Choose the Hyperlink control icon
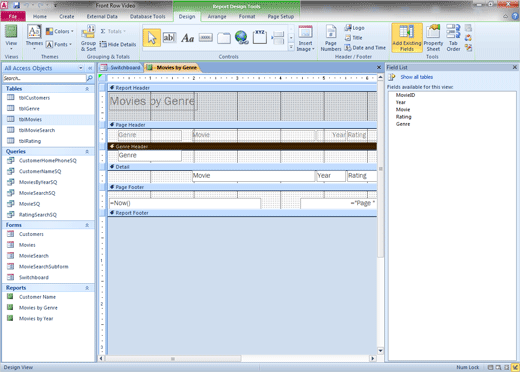Viewport: 520px width, 372px height. pyautogui.click(x=241, y=38)
